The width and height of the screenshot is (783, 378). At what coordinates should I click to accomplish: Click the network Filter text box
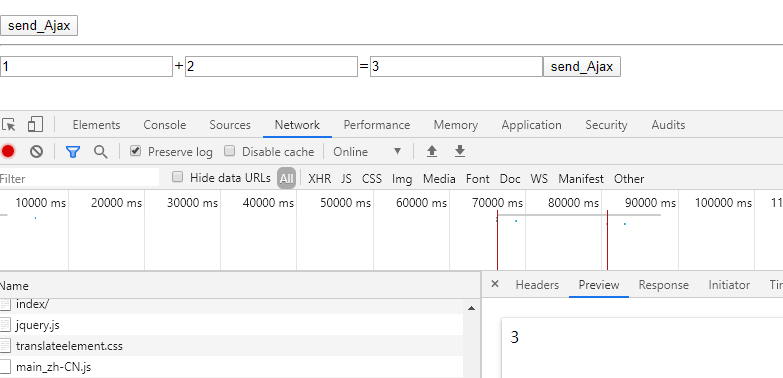coord(79,178)
